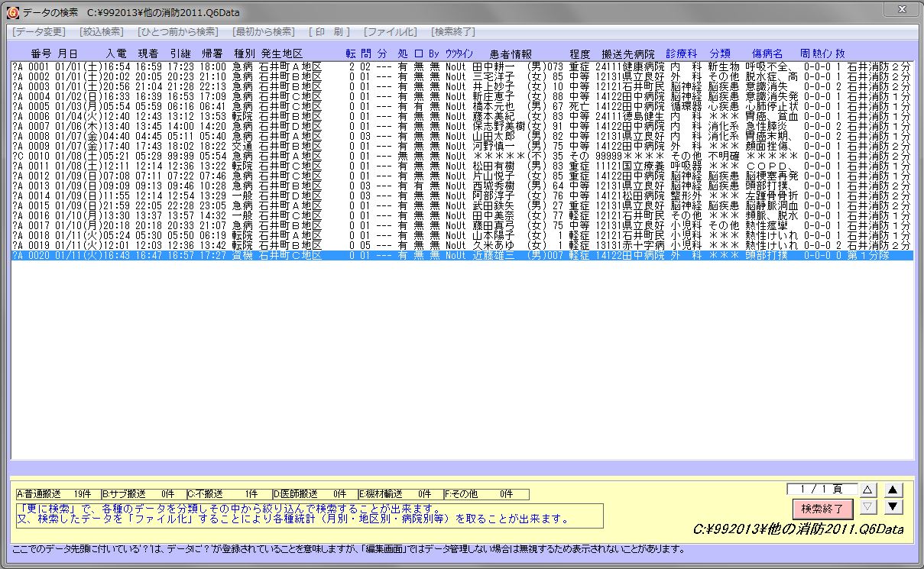Click the solid black down-arrow button

893,506
